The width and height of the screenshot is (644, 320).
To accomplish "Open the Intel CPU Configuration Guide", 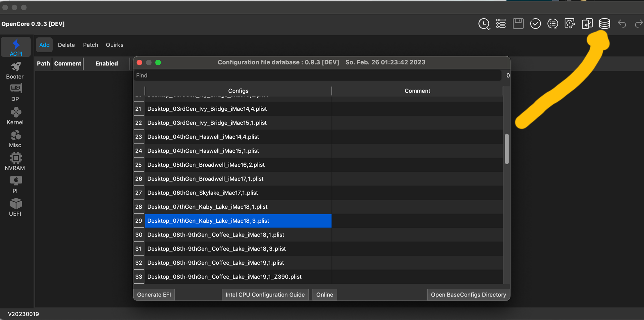I will pyautogui.click(x=265, y=295).
